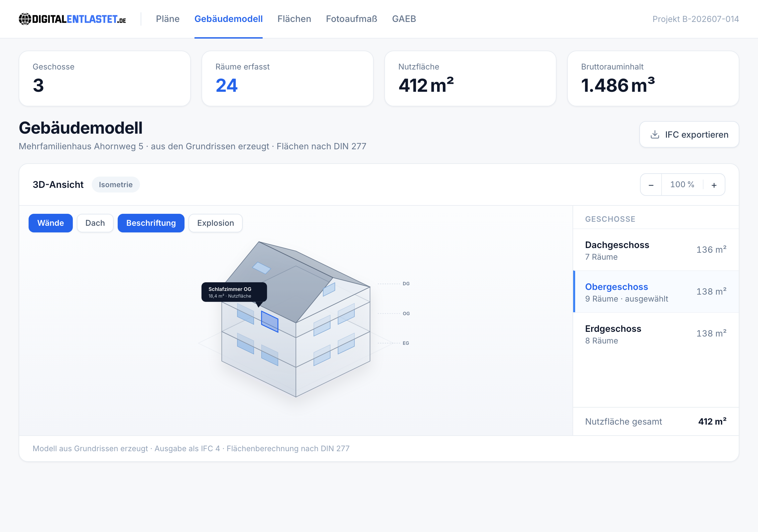The image size is (758, 532).
Task: Click Projekt B-202607-014 label
Action: click(695, 19)
